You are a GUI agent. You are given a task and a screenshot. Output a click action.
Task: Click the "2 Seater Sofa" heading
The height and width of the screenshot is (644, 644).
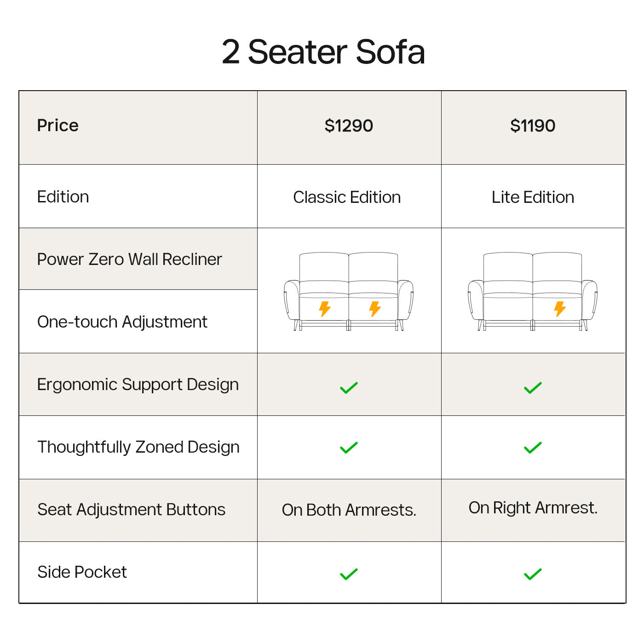pos(323,52)
